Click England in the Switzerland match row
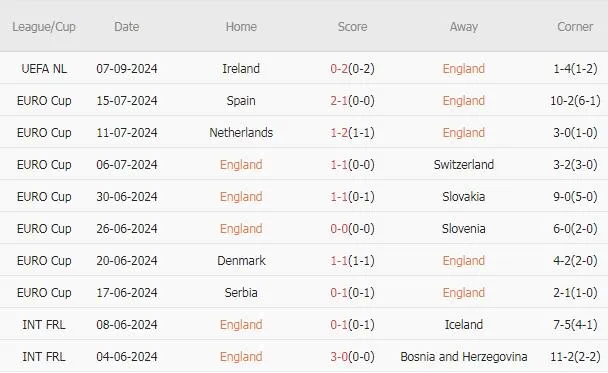Viewport: 608px width, 373px height. coord(241,165)
